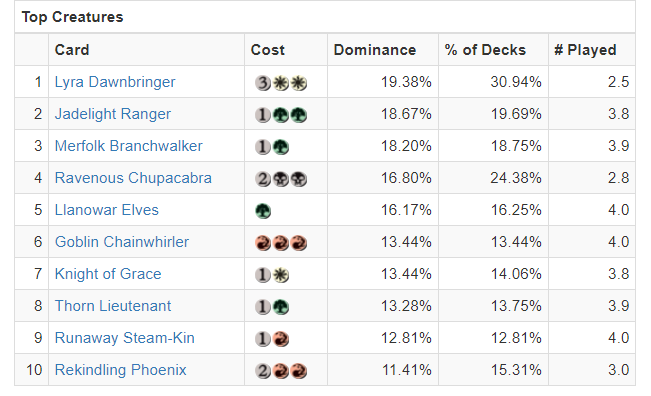
Task: Click Thorn Lieutenant's green tree mana icon
Action: point(281,307)
